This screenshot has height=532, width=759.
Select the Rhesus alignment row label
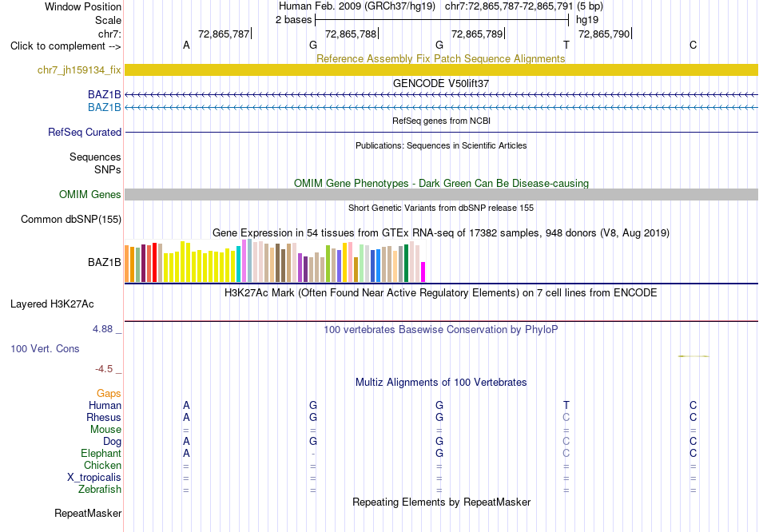[x=104, y=417]
